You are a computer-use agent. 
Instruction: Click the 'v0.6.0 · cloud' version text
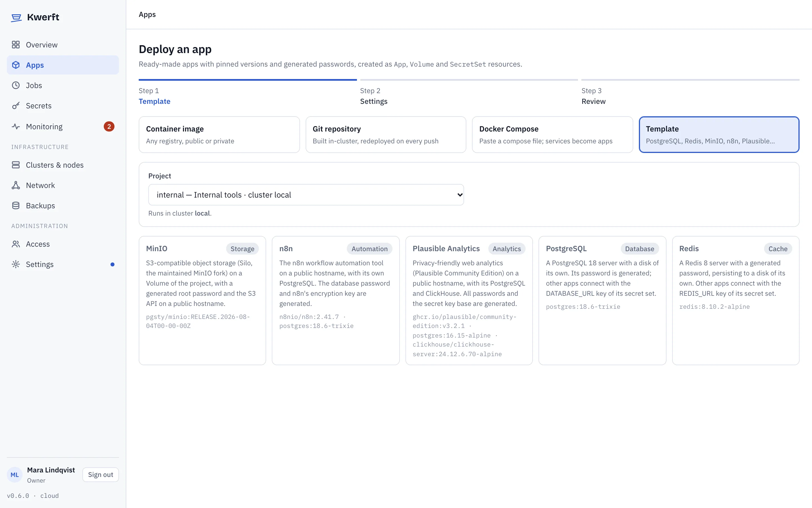33,496
